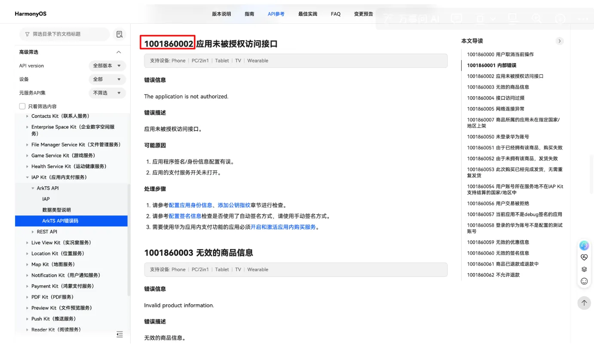Viewport: 594px width, 364px height.
Task: Click the sidebar collapse icon at the bottom of the tree
Action: coord(119,334)
